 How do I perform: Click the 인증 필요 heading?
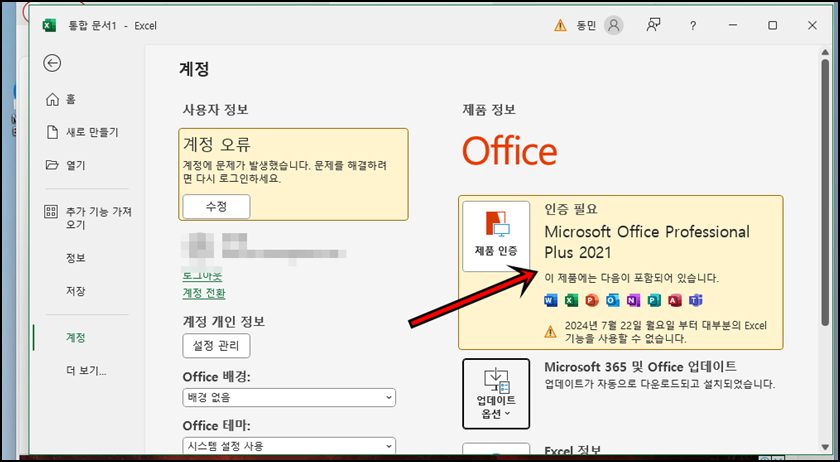pyautogui.click(x=571, y=209)
